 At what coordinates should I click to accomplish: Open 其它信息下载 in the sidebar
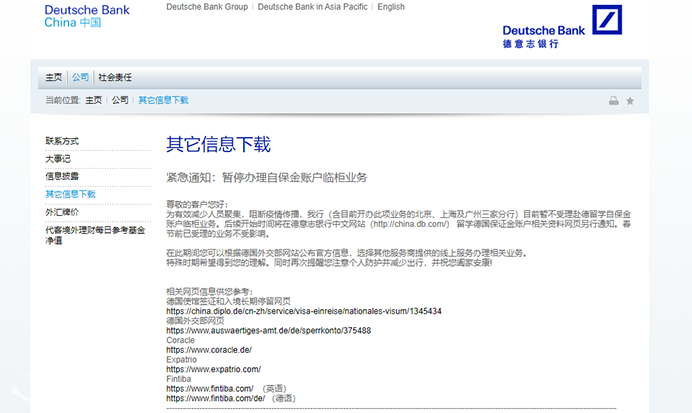[70, 194]
